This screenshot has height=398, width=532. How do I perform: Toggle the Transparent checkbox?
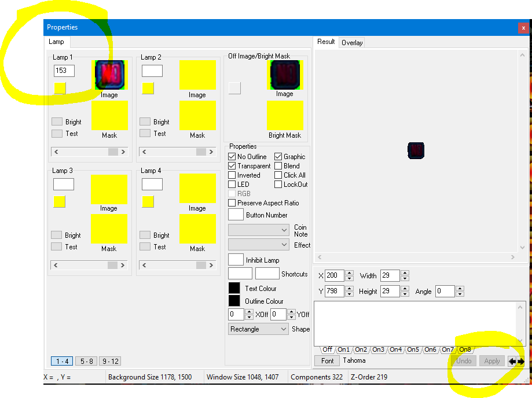[232, 166]
